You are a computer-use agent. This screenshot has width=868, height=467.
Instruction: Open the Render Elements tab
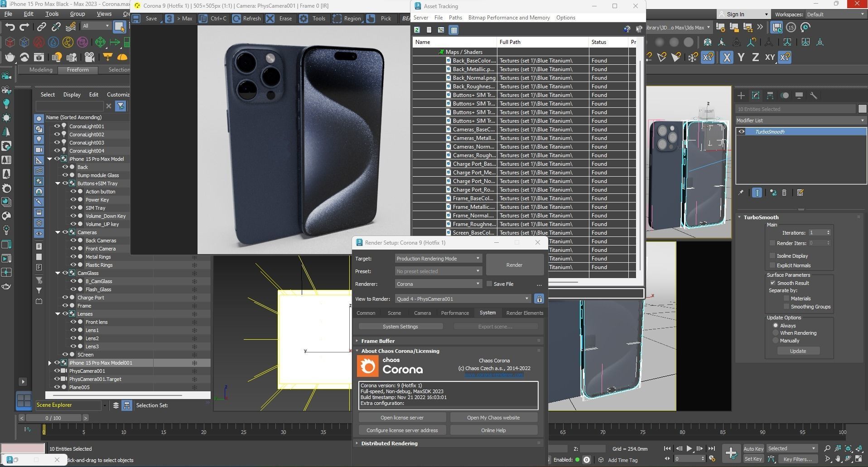(x=525, y=313)
